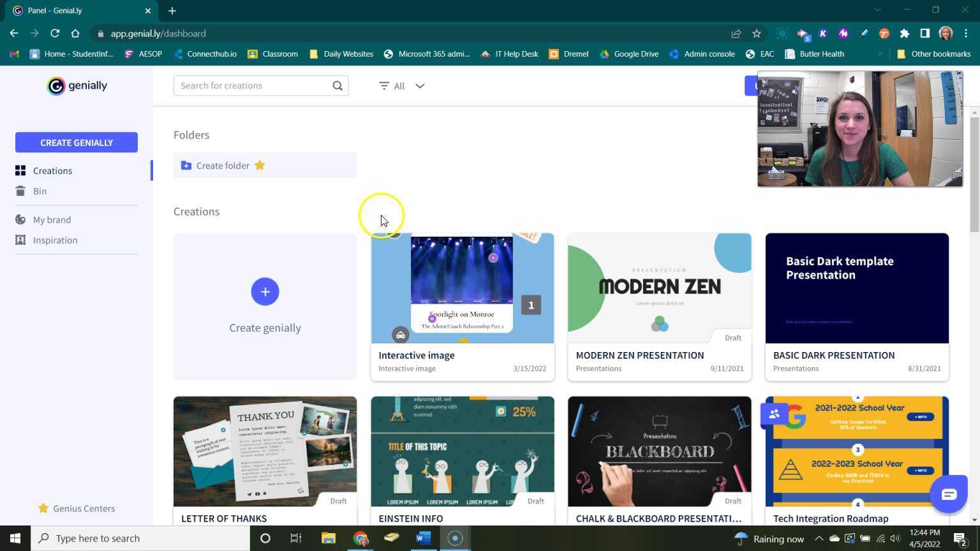Open the Inspiration section
This screenshot has width=980, height=551.
coord(55,240)
